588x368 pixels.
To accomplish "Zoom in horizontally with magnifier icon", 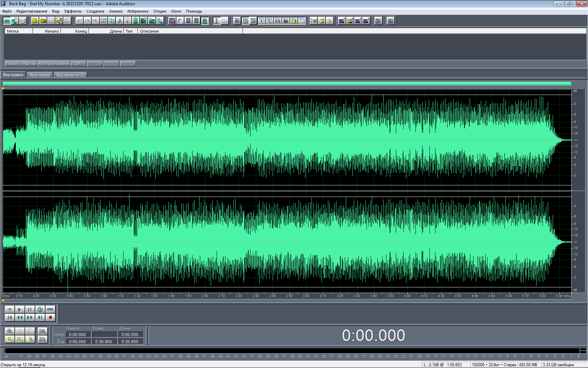I will pos(10,331).
